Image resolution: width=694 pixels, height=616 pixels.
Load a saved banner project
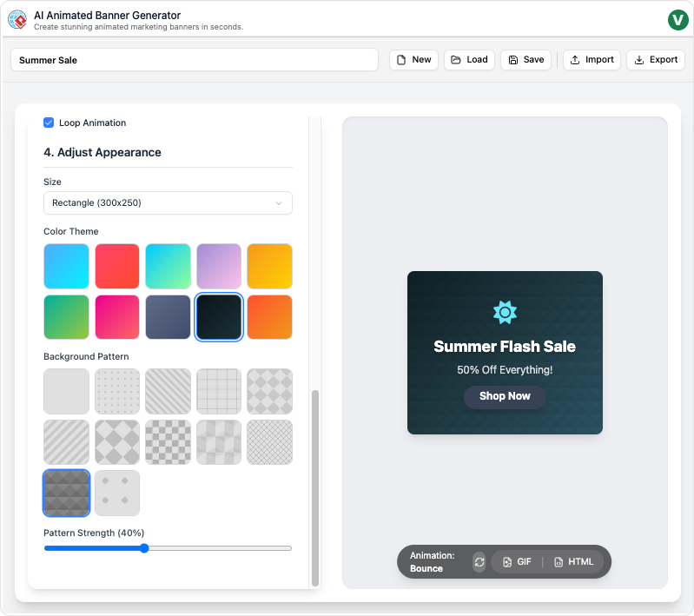click(x=469, y=60)
